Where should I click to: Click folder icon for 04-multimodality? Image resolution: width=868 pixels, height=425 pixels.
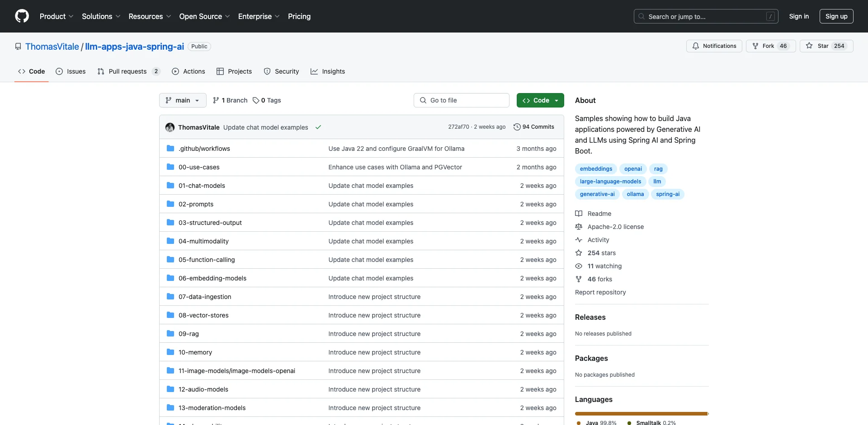click(170, 241)
